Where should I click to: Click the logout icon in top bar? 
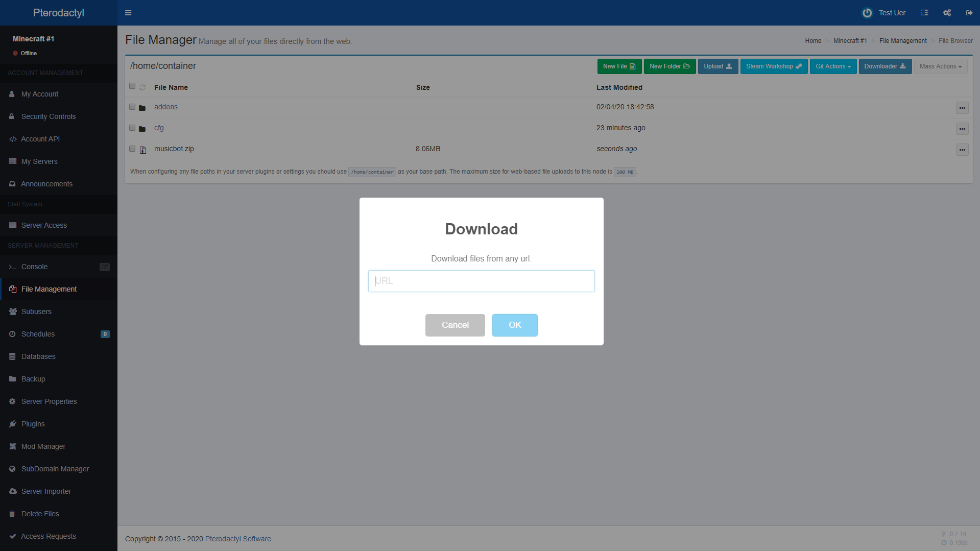point(969,13)
